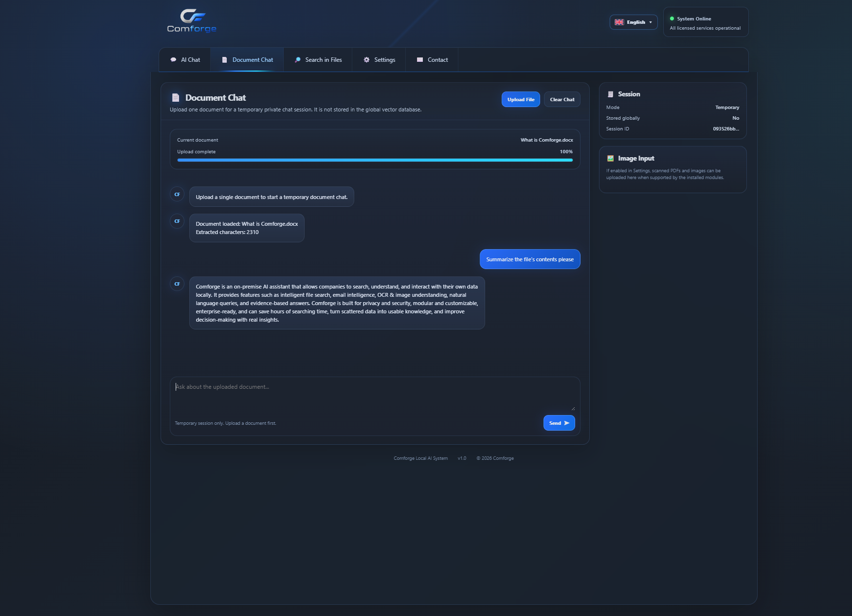Click the upload progress bar

[375, 160]
